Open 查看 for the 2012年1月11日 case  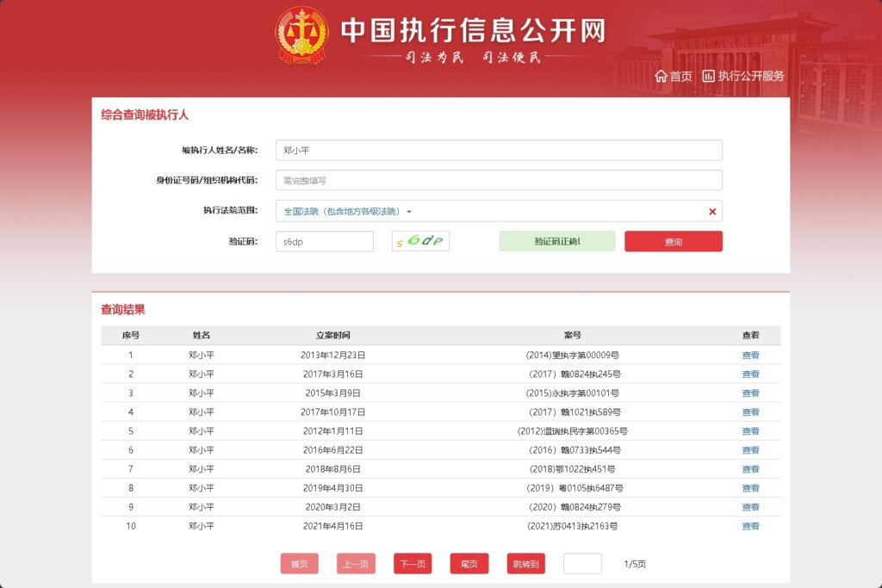pos(750,431)
